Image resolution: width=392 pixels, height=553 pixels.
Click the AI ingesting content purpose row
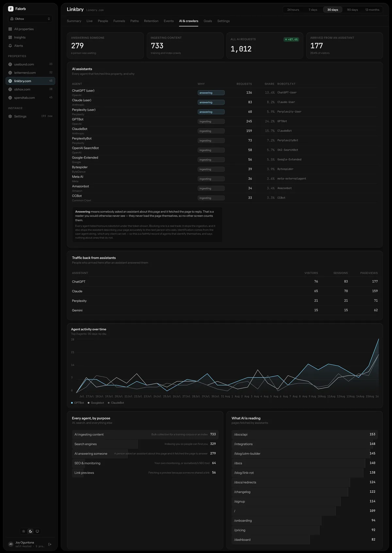pyautogui.click(x=145, y=435)
